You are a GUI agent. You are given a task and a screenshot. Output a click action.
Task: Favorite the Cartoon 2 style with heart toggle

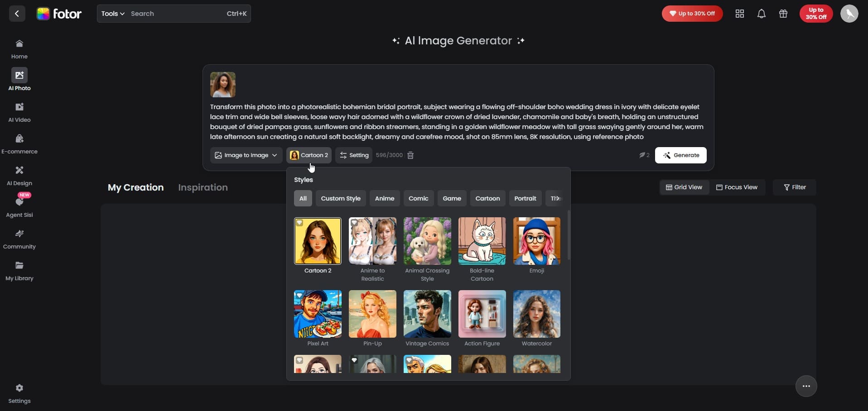click(299, 223)
